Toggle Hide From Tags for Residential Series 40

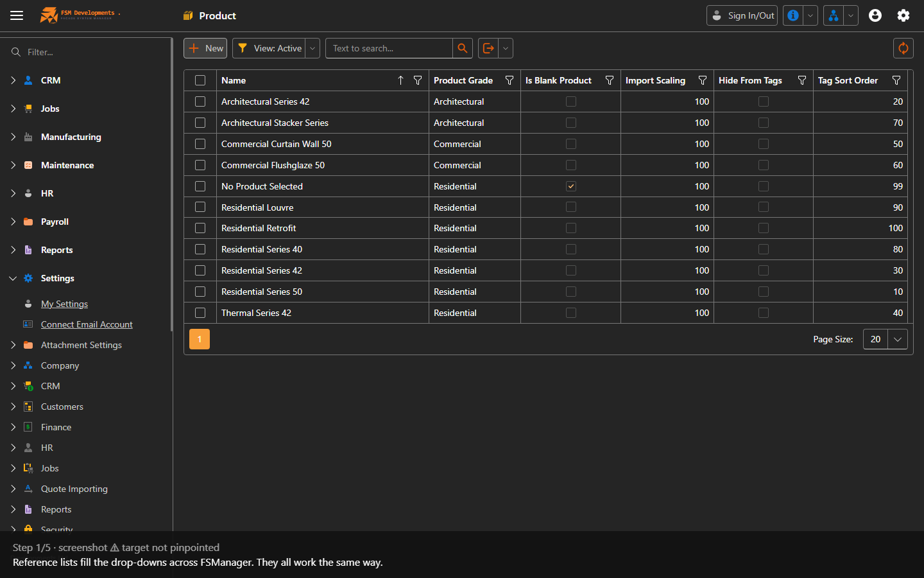click(764, 249)
